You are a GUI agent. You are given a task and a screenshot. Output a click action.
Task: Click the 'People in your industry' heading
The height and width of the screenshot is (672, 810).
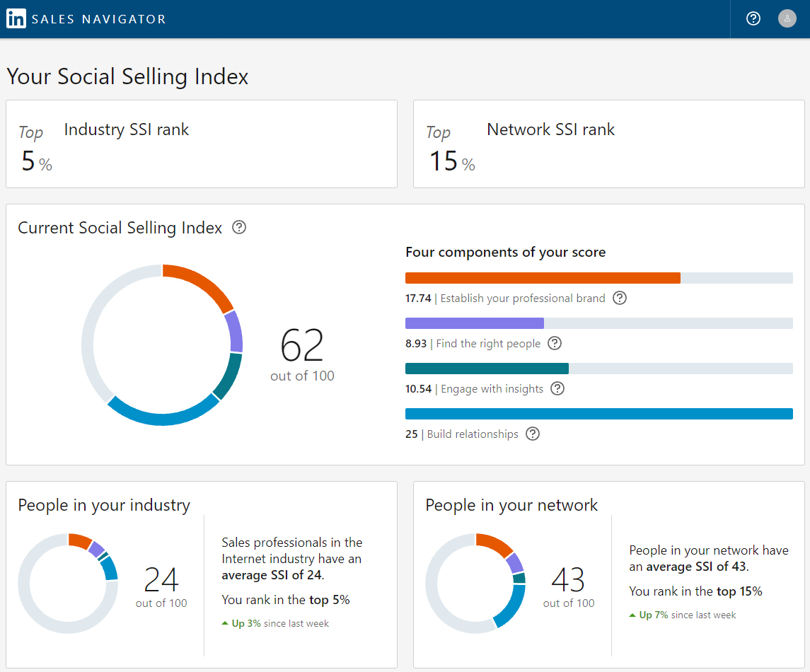pos(105,504)
